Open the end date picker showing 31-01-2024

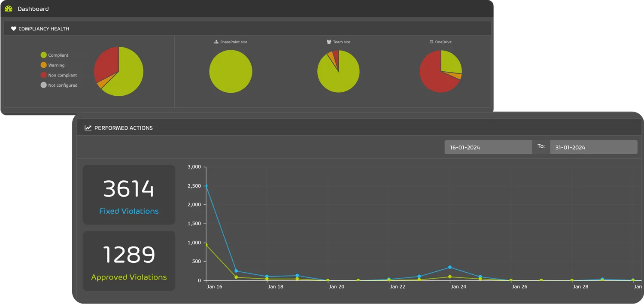593,147
